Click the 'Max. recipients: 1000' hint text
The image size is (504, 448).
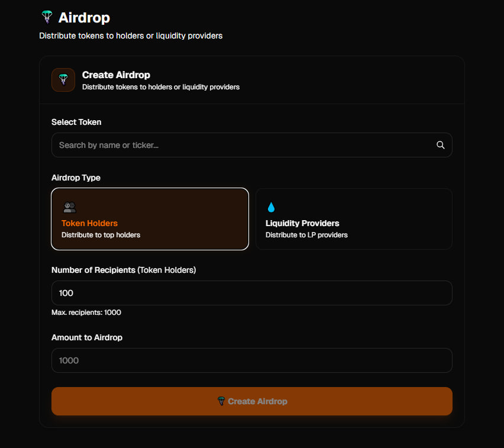pyautogui.click(x=86, y=312)
